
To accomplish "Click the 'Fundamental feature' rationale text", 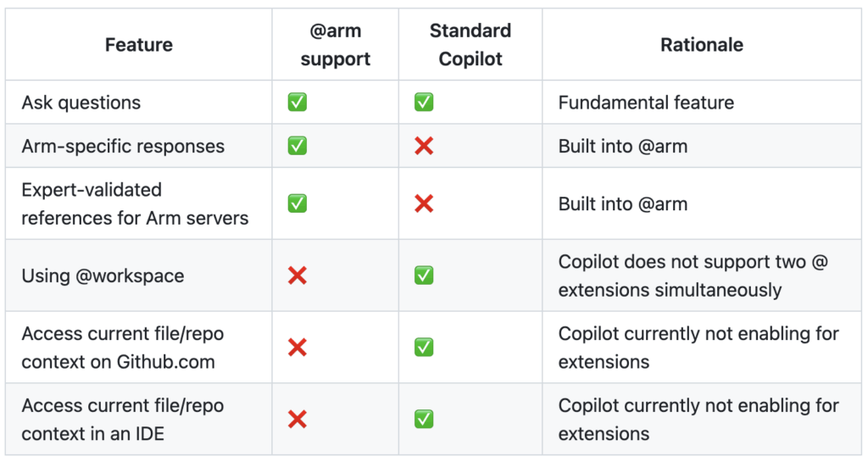I will (x=646, y=103).
